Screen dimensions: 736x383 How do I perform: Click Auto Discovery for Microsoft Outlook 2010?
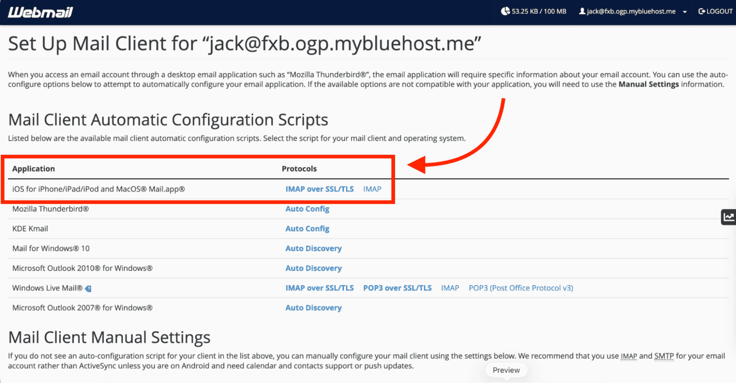coord(314,268)
